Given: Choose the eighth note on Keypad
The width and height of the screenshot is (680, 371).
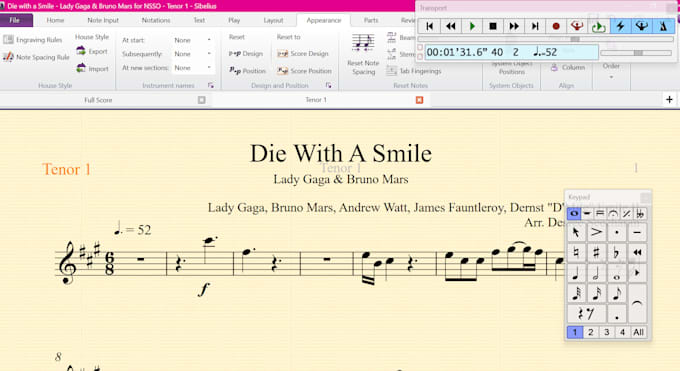Looking at the screenshot, I should point(617,293).
